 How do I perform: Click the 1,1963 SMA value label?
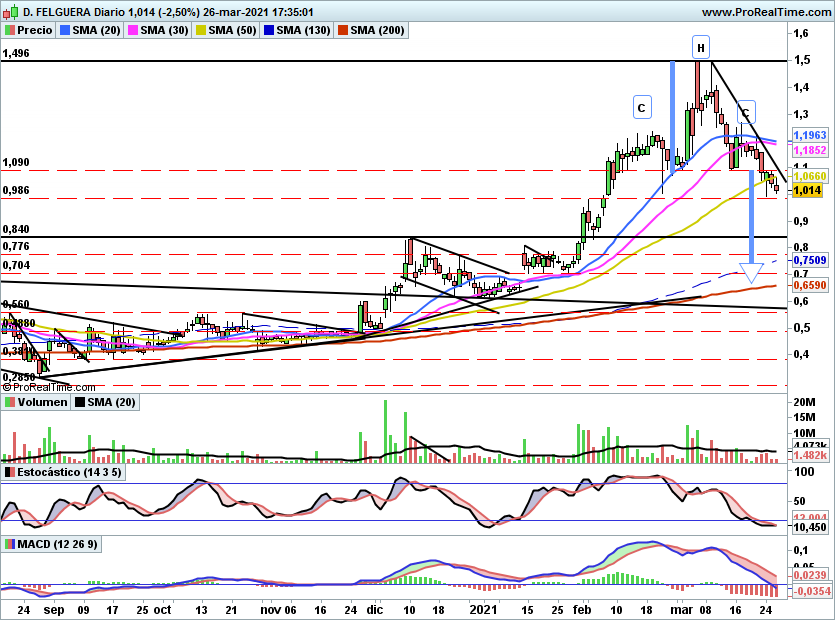pos(809,134)
